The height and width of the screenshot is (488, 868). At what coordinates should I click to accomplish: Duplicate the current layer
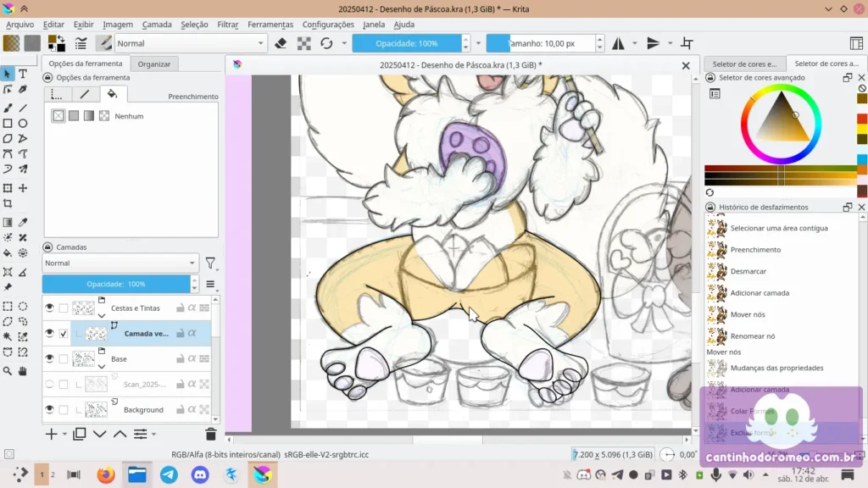click(79, 435)
